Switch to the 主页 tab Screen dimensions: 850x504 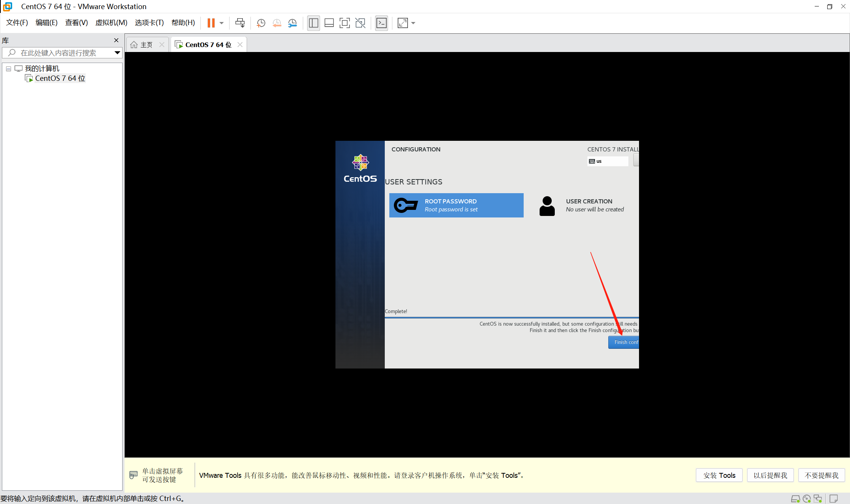pyautogui.click(x=146, y=44)
